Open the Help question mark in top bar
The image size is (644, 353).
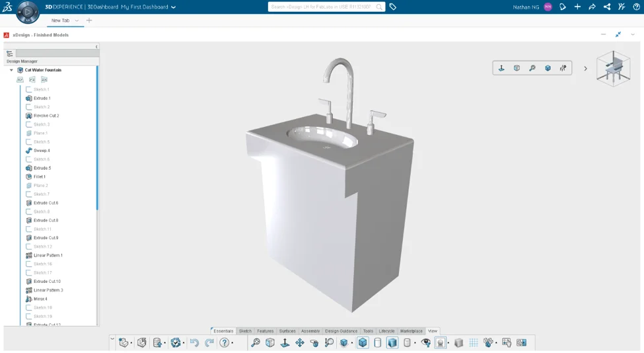pyautogui.click(x=636, y=7)
